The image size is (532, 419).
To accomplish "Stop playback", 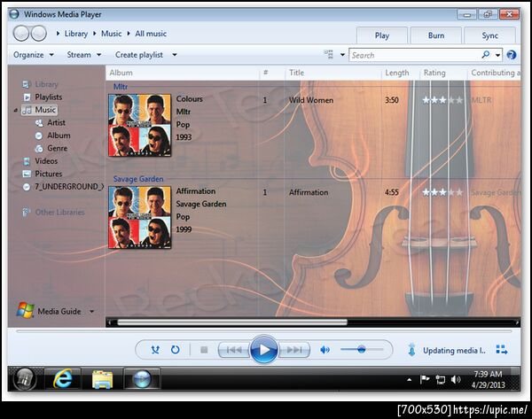I will point(204,350).
